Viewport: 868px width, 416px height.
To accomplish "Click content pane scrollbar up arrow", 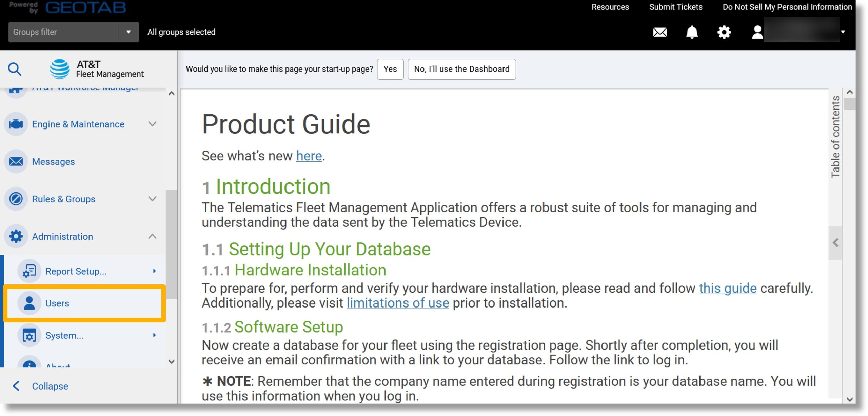I will (850, 92).
